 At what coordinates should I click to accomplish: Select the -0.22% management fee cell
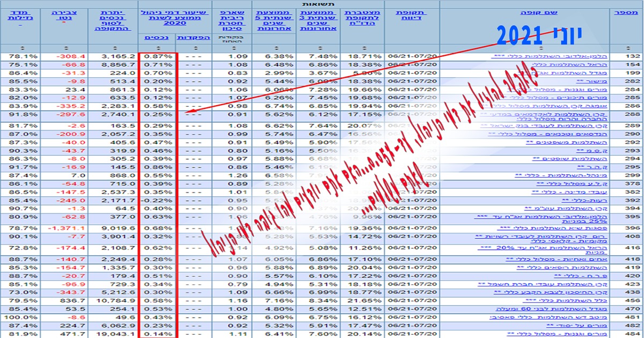click(x=157, y=200)
